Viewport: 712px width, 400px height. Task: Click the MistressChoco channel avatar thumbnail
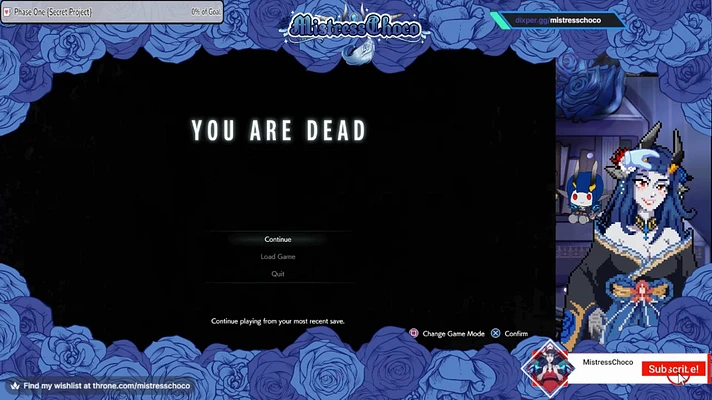[x=549, y=368]
